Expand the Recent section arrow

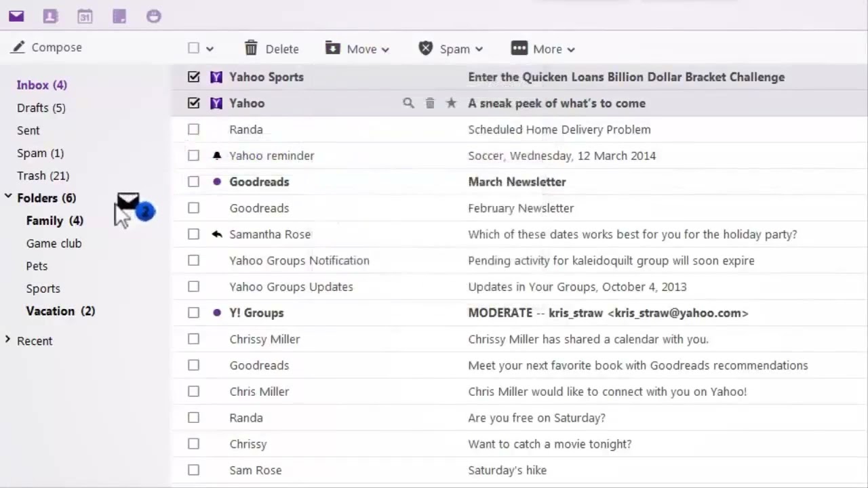(7, 339)
